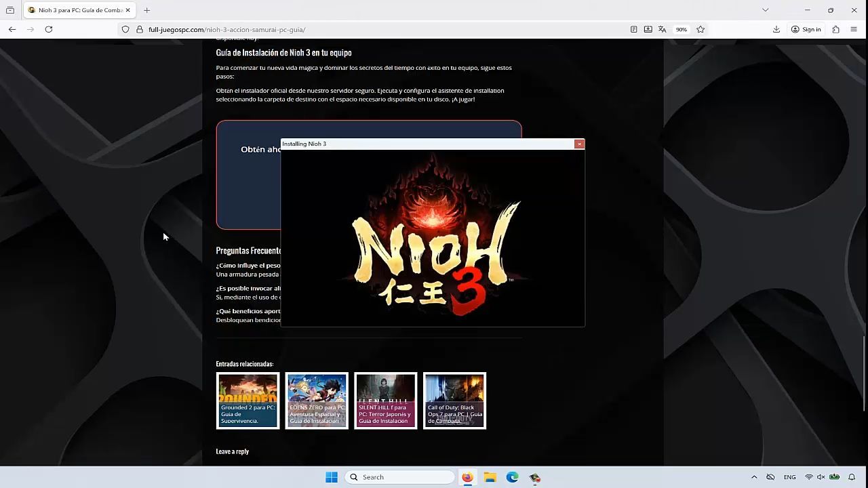Toggle Reader View in the address bar
This screenshot has height=488, width=868.
(x=633, y=29)
